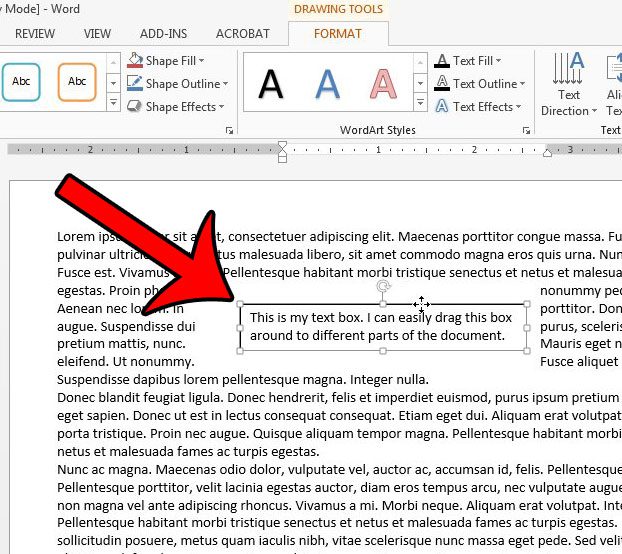
Task: Apply the black fill WordArt style
Action: pyautogui.click(x=270, y=84)
